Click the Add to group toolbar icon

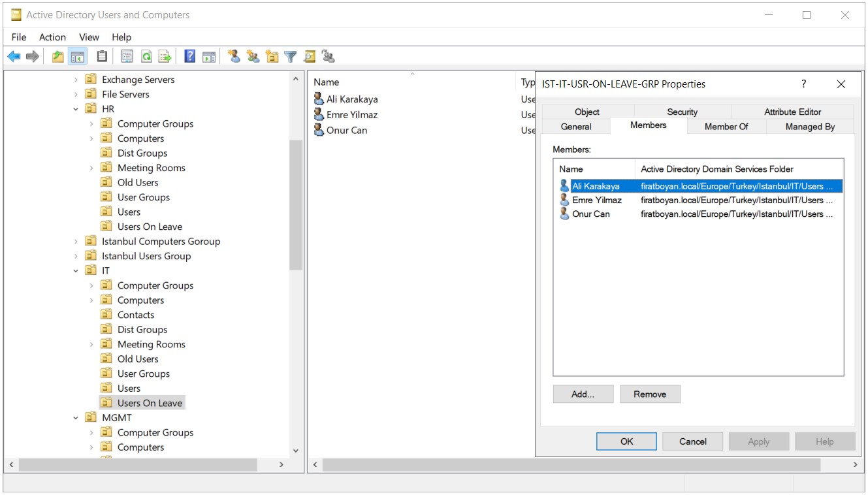[329, 57]
